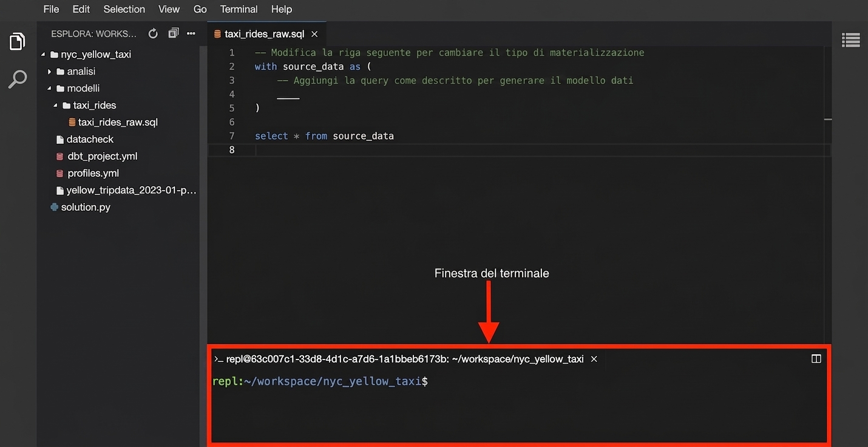Split the terminal with the panel icon

(x=816, y=359)
